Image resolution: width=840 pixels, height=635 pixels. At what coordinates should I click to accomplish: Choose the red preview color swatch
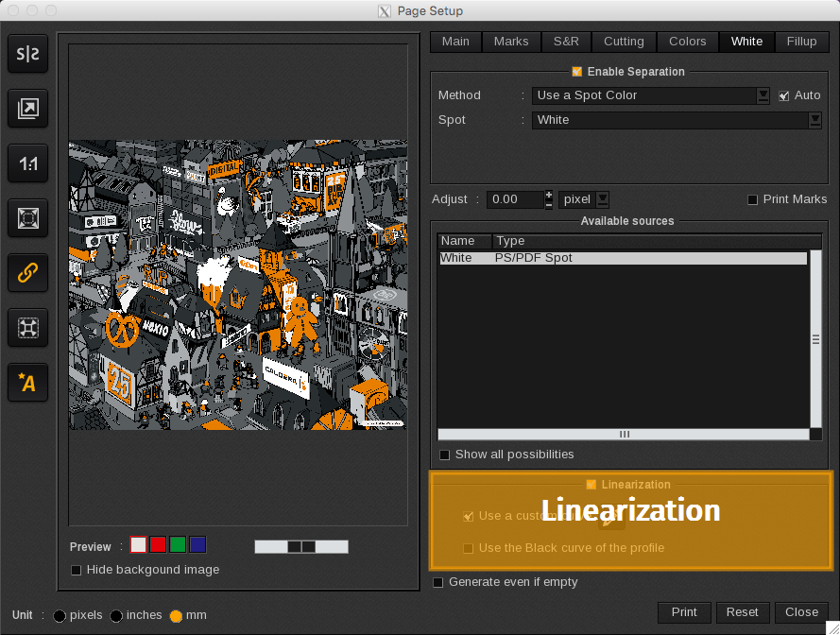click(x=158, y=544)
